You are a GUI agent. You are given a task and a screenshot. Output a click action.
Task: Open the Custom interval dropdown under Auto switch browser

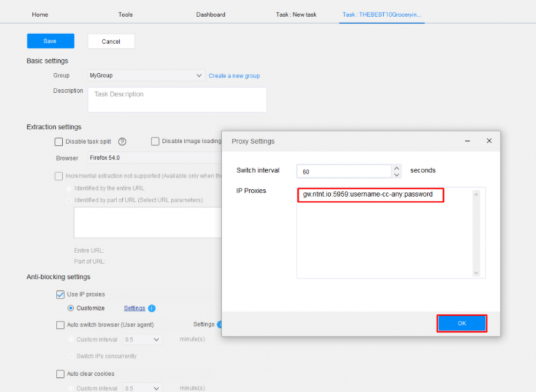[x=142, y=340]
